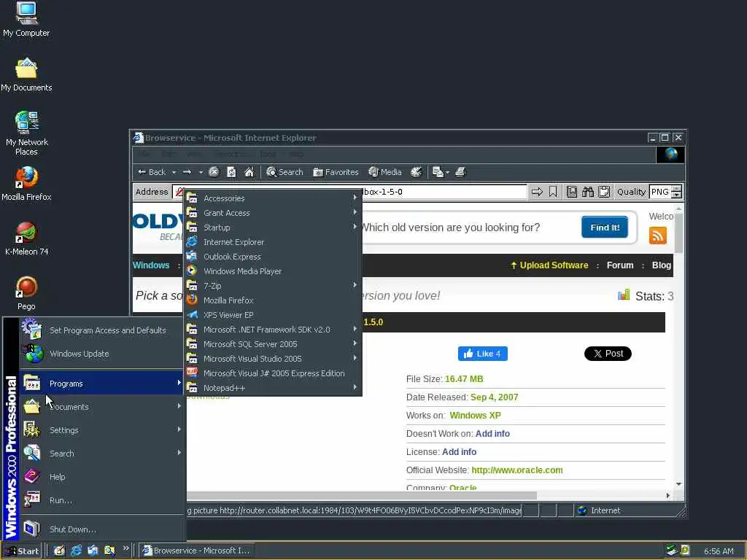Open Back history dropdown arrow
This screenshot has width=747, height=560.
(x=174, y=172)
